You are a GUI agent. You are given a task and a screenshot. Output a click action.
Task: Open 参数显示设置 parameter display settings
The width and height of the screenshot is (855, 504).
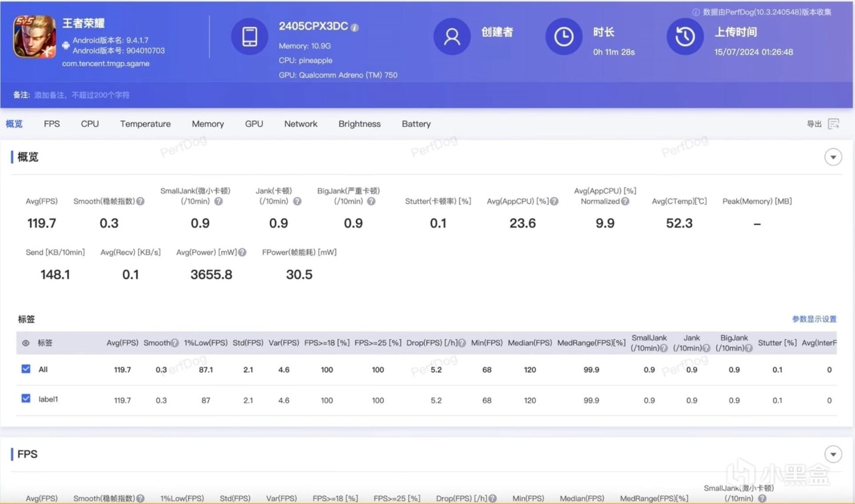pos(814,319)
